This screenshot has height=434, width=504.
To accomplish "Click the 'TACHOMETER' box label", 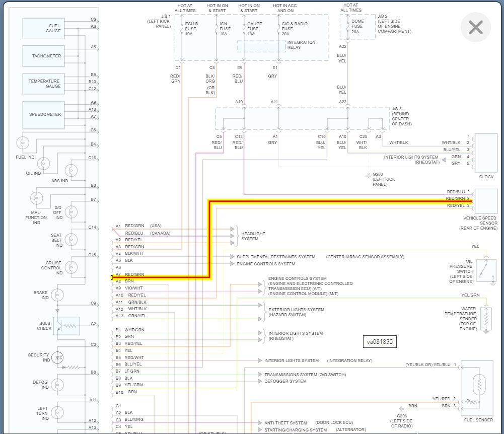I will 46,56.
